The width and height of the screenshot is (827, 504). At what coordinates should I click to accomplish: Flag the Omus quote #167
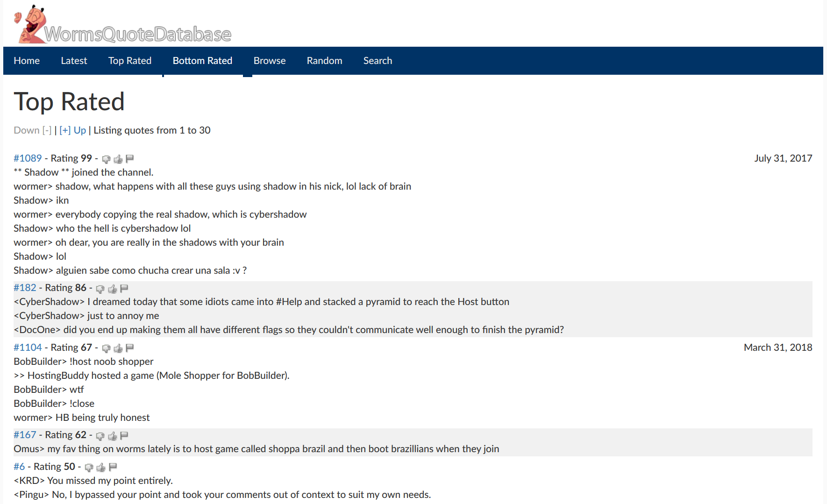tap(124, 435)
